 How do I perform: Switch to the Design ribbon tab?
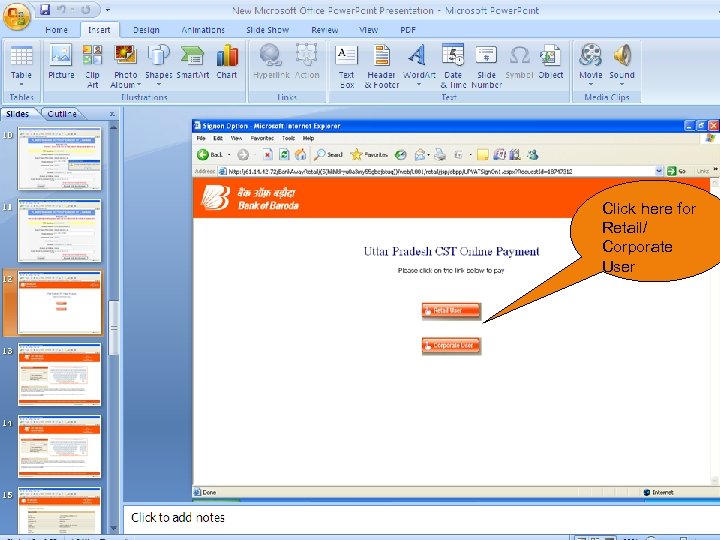pyautogui.click(x=146, y=30)
